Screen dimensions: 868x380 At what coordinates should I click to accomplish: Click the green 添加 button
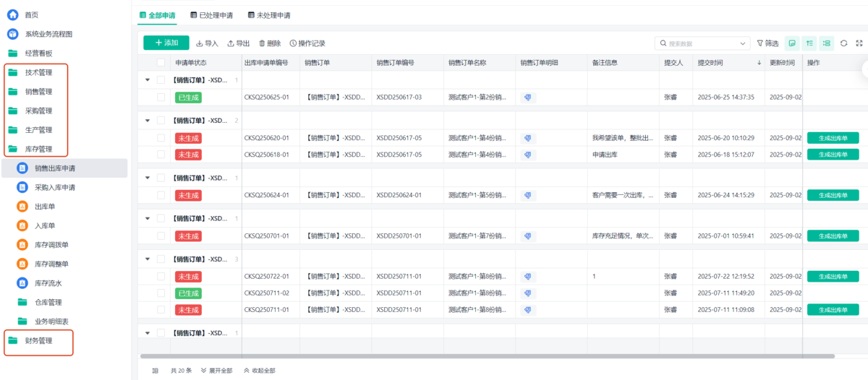click(166, 43)
